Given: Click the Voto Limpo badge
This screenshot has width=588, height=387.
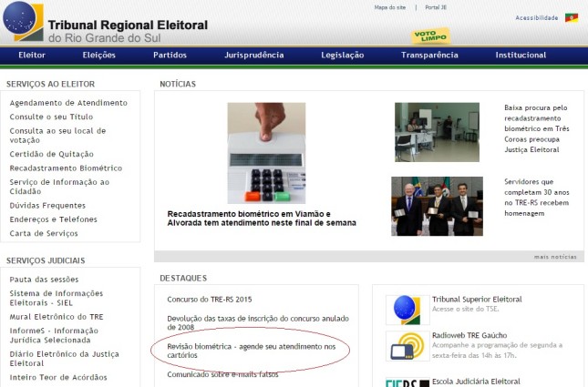Looking at the screenshot, I should (431, 36).
